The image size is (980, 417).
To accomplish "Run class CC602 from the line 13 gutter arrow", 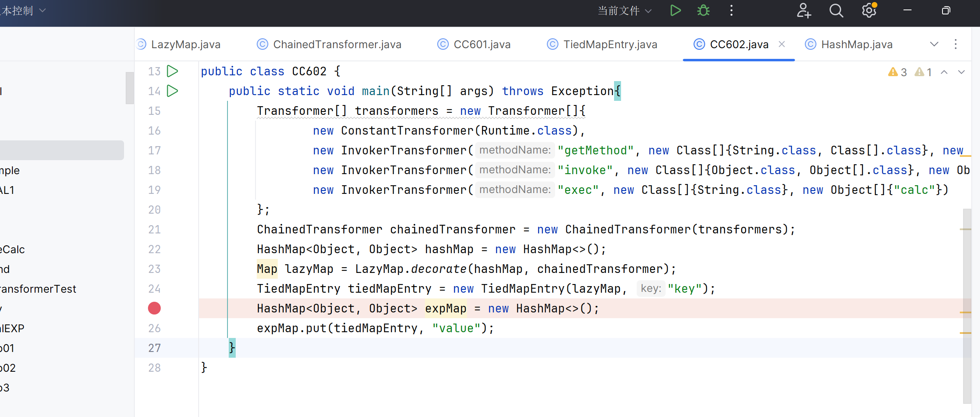I will point(172,71).
